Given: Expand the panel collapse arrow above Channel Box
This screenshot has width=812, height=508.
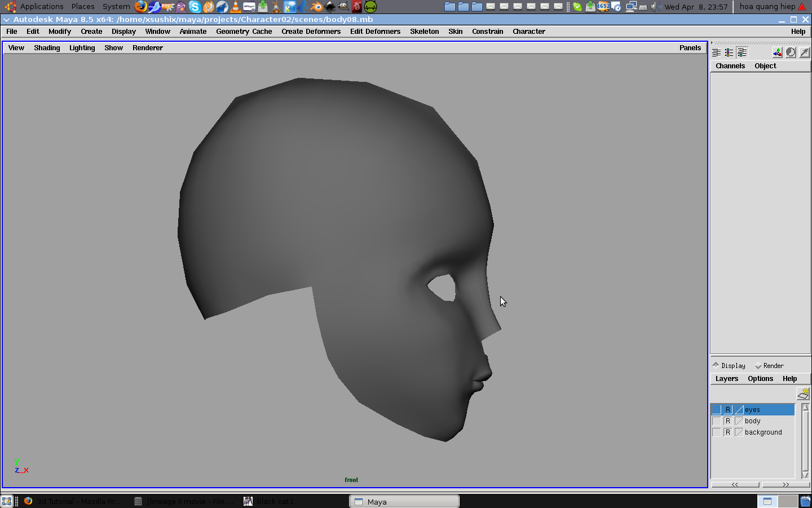Looking at the screenshot, I should pos(712,43).
